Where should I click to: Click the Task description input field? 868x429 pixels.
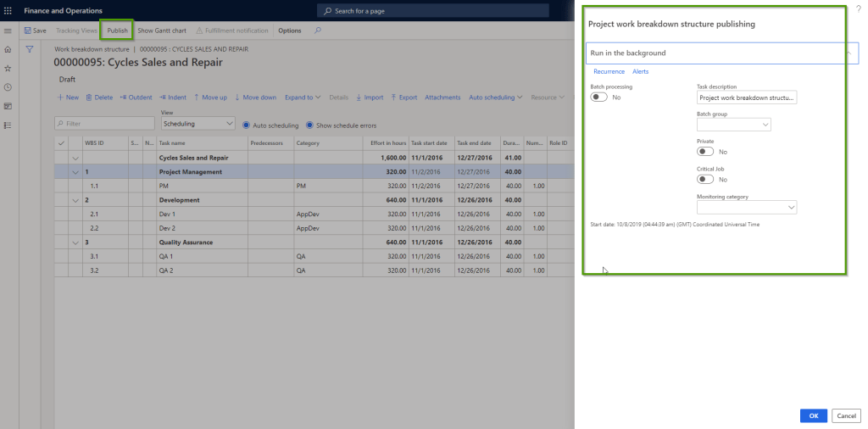point(746,97)
